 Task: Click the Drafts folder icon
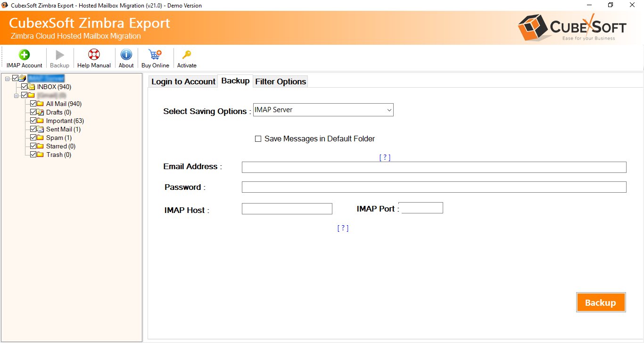40,112
